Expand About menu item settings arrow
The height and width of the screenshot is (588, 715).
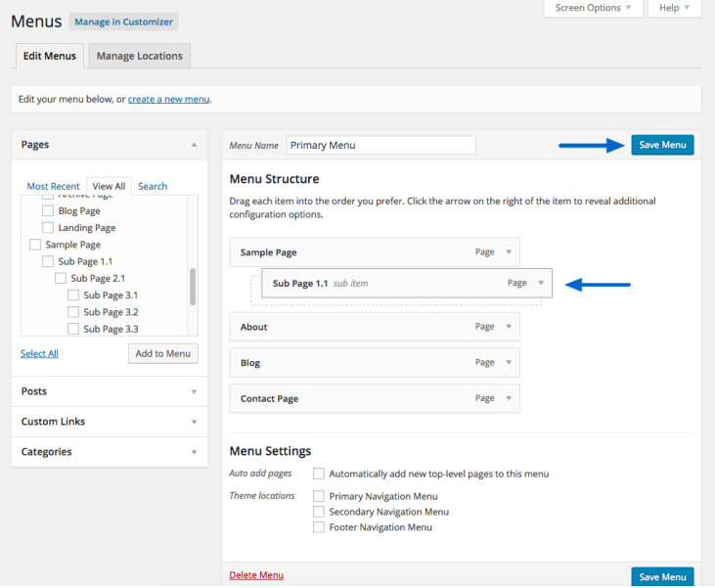tap(508, 327)
